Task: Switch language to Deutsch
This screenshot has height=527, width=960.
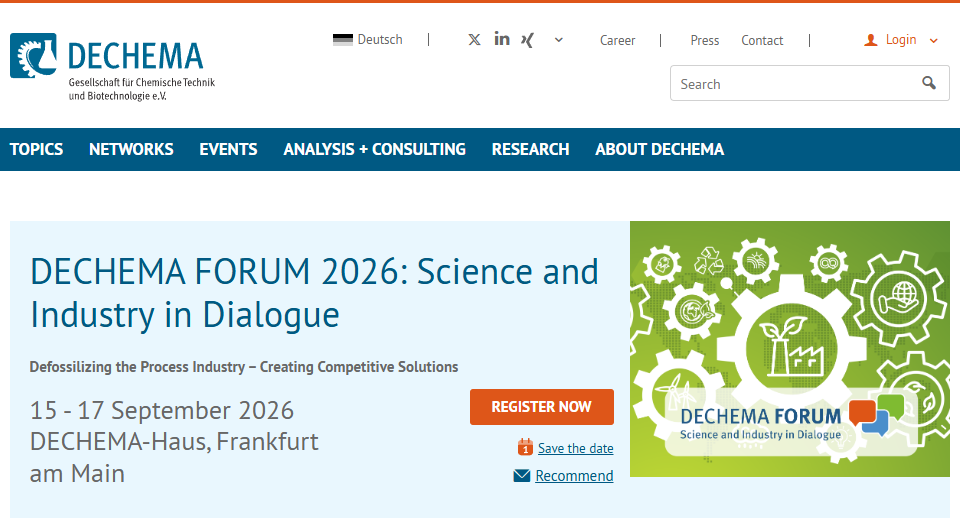Action: 380,40
